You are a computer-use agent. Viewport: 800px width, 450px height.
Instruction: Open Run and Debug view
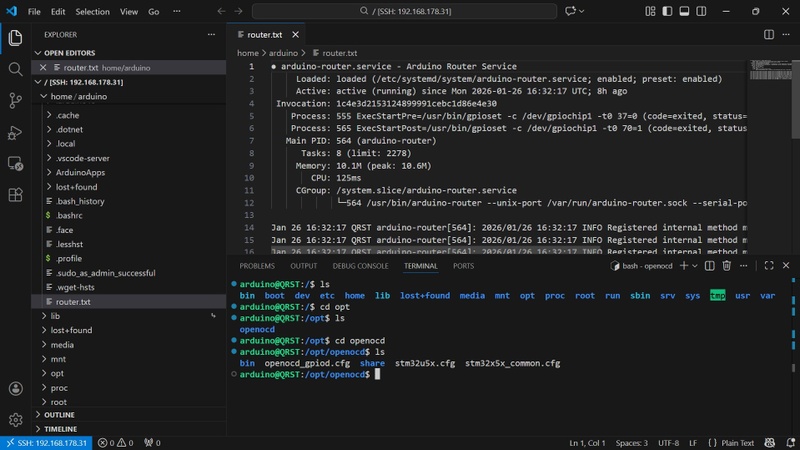15,133
